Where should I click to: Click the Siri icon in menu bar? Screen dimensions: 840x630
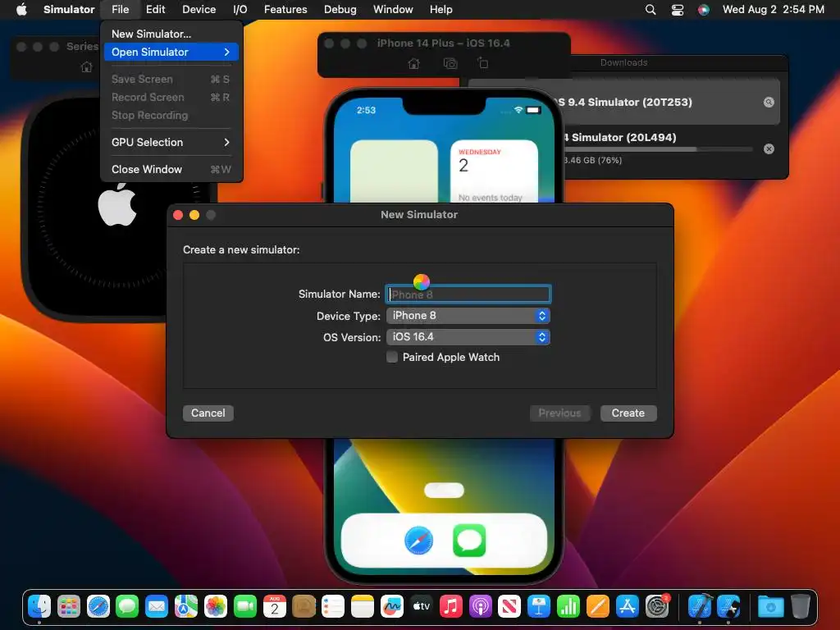(x=703, y=10)
